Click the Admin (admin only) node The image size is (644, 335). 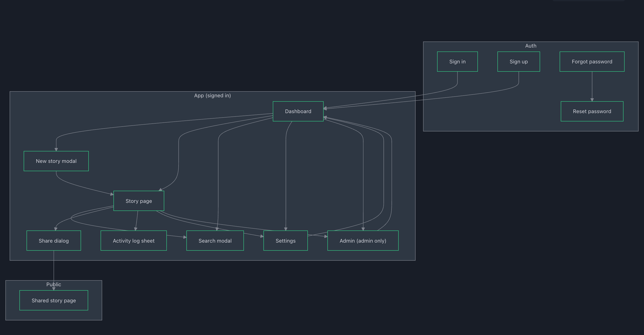(x=363, y=241)
